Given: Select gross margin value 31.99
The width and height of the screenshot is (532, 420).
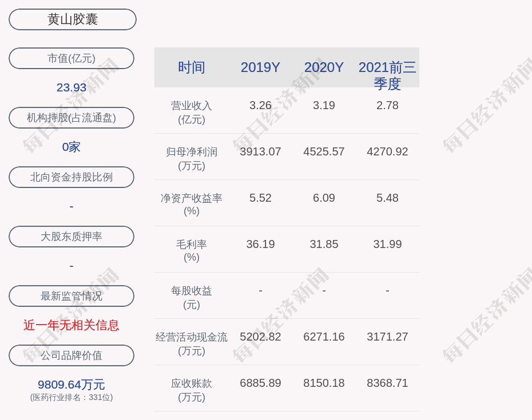Looking at the screenshot, I should pyautogui.click(x=387, y=244).
